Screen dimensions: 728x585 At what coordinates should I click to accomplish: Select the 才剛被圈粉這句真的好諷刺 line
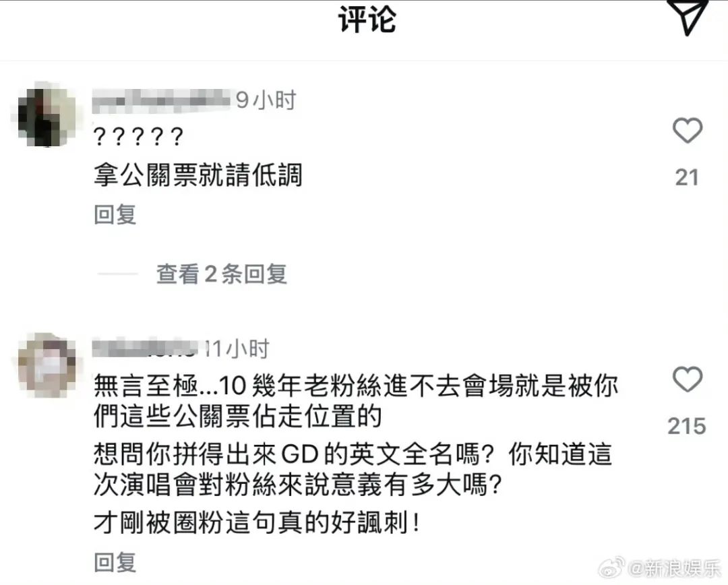pos(257,523)
